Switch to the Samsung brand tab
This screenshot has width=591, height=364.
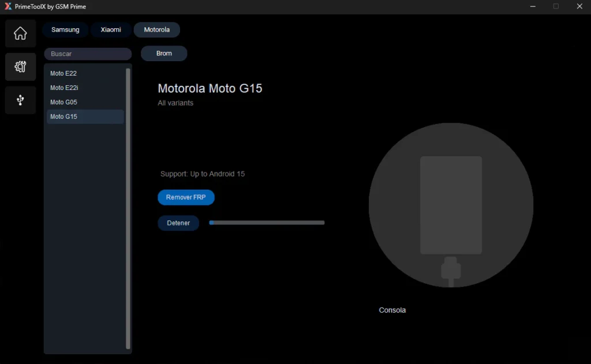click(x=65, y=30)
